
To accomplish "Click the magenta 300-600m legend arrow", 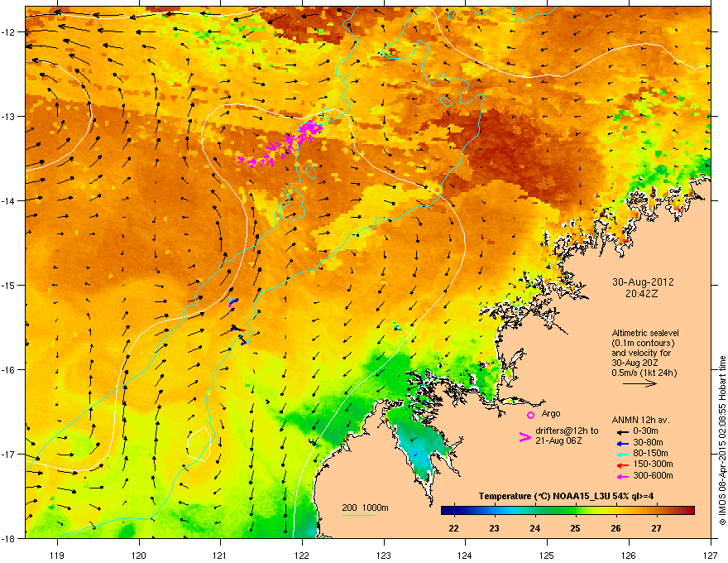I will click(x=623, y=477).
